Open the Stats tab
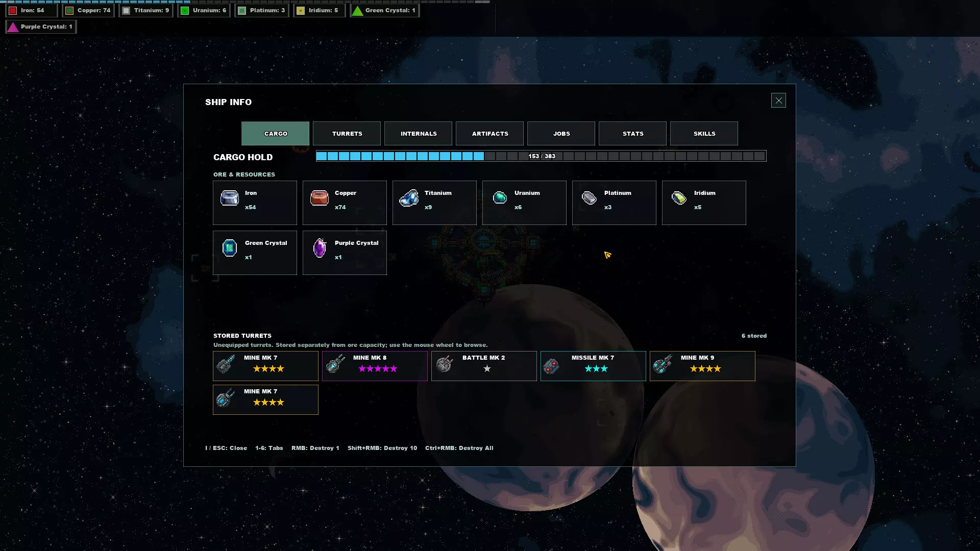980x551 pixels. [x=632, y=133]
